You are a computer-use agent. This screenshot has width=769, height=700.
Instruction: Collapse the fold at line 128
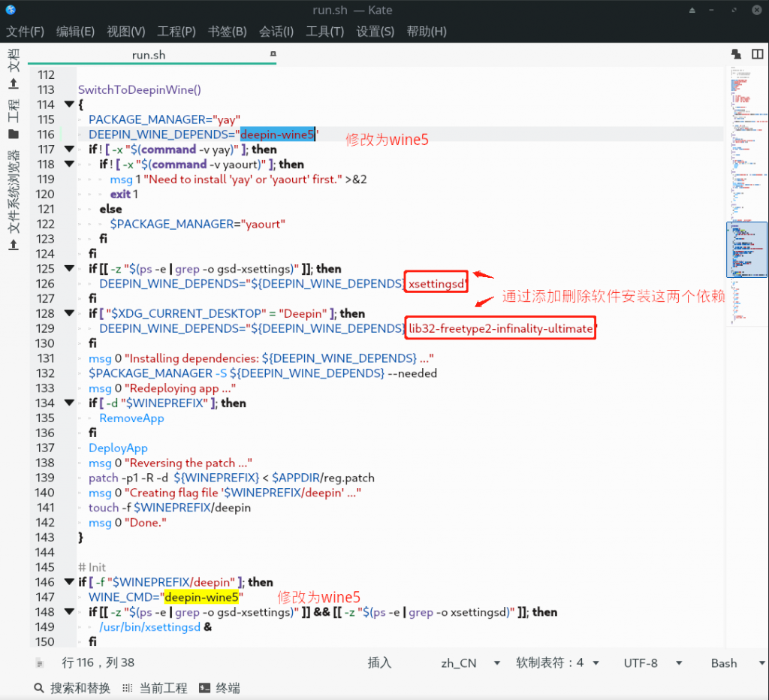(69, 313)
